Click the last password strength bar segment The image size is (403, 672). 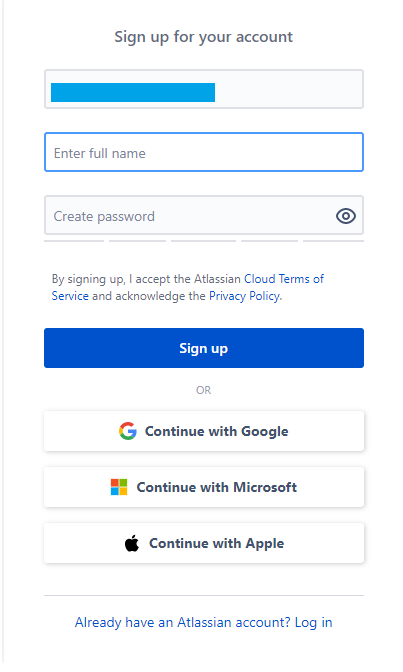coord(334,241)
